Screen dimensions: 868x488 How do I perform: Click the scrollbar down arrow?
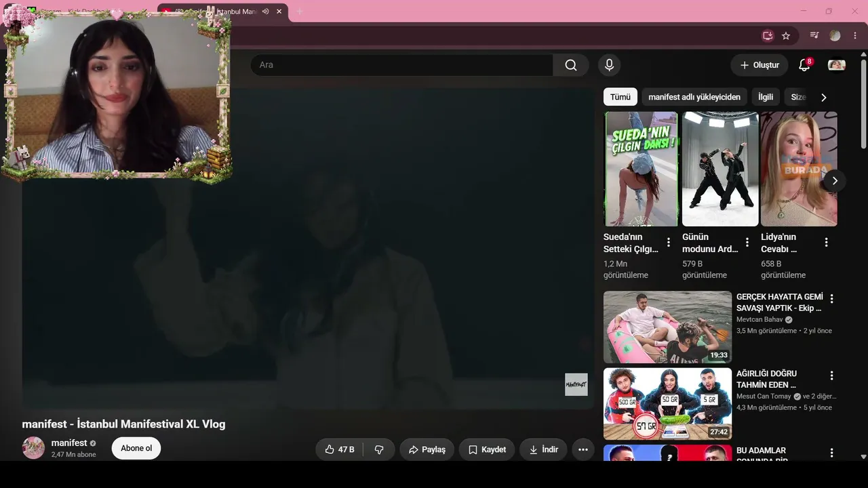[863, 456]
